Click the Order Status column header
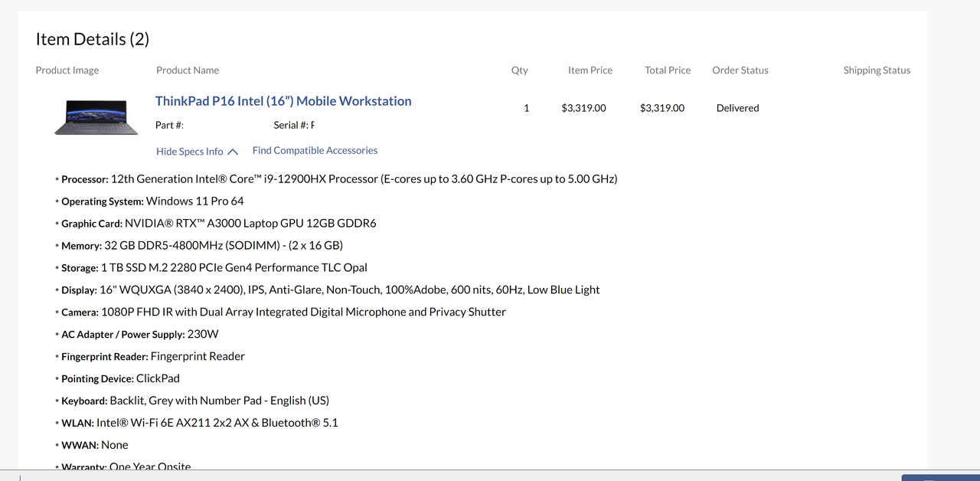Screen dimensions: 980x481 pyautogui.click(x=740, y=70)
